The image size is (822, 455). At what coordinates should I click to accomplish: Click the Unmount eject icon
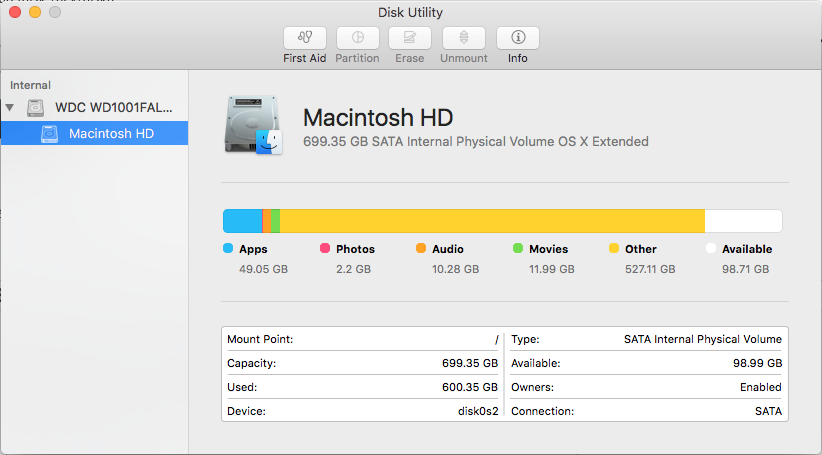click(463, 38)
